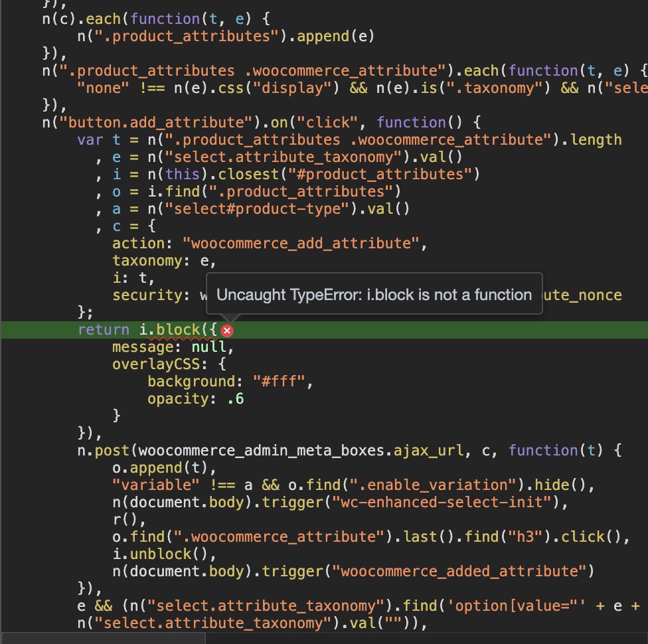Click the "none" string literal
This screenshot has width=648, height=644.
(104, 88)
